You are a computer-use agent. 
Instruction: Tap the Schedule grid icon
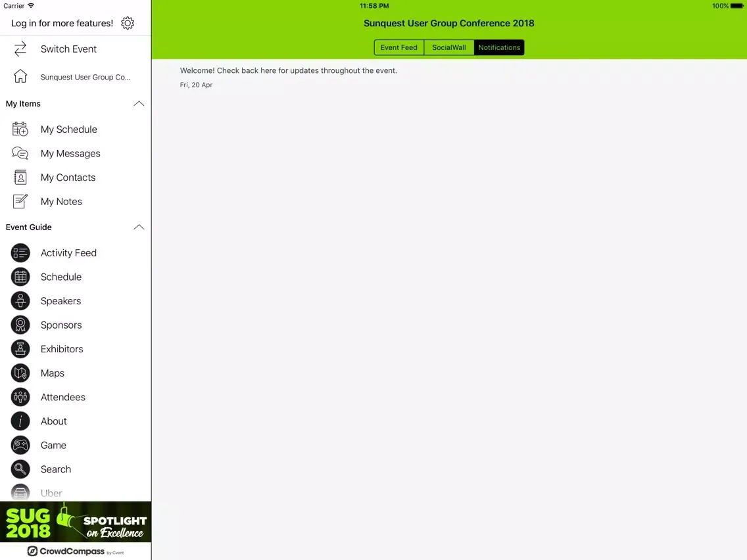click(x=20, y=277)
